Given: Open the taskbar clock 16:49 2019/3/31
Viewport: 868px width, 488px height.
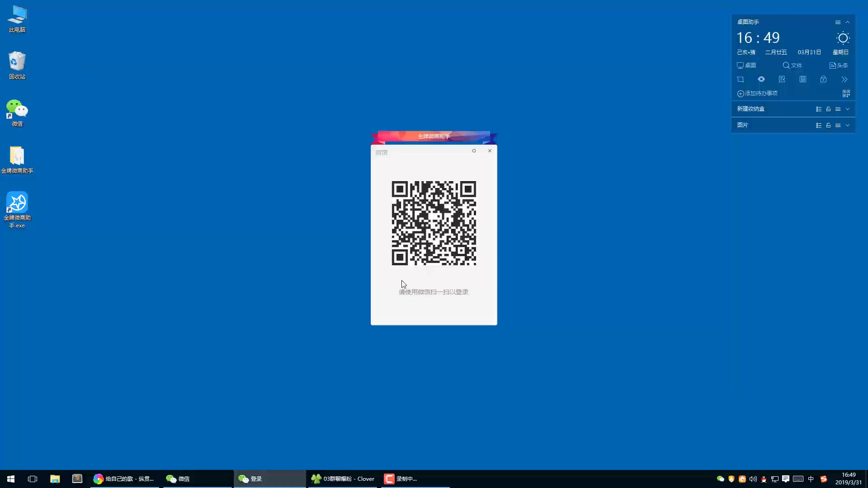Looking at the screenshot, I should point(849,479).
